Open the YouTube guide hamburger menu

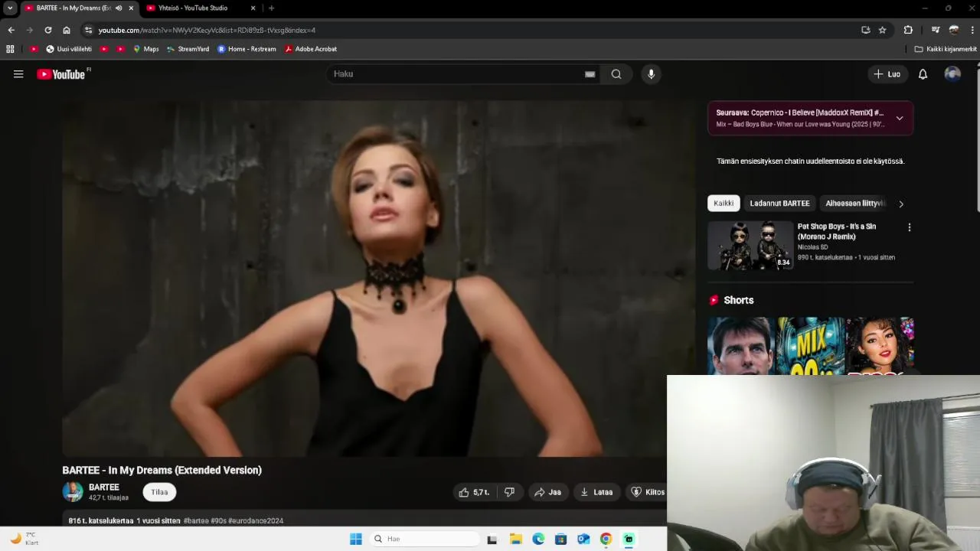[x=18, y=74]
